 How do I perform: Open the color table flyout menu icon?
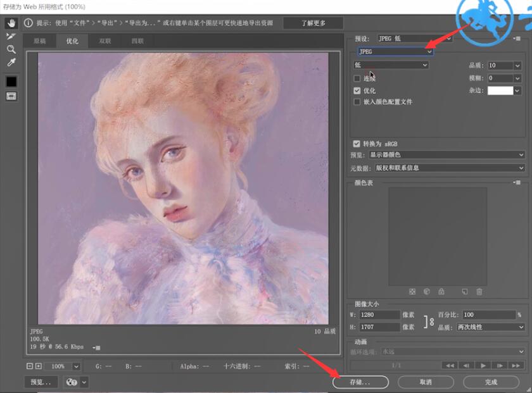pos(517,182)
